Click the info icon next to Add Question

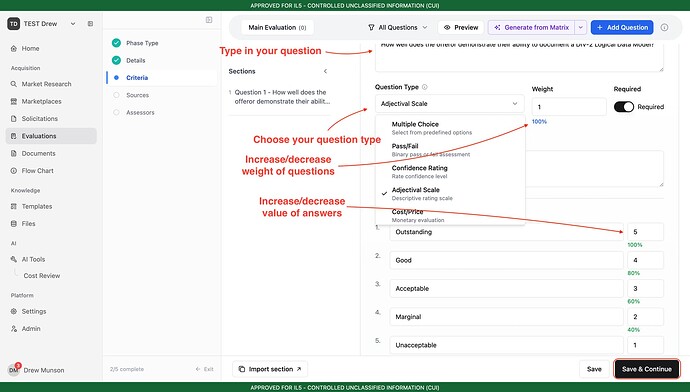(664, 27)
